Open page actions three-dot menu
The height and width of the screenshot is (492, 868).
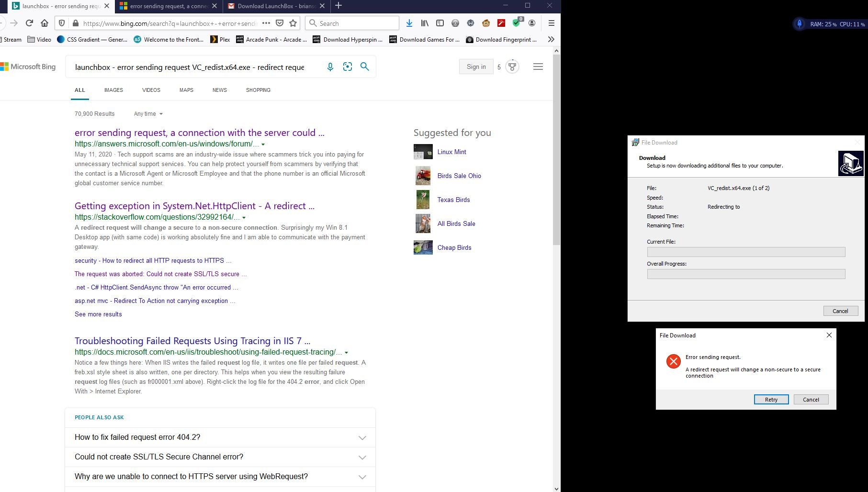[x=266, y=23]
